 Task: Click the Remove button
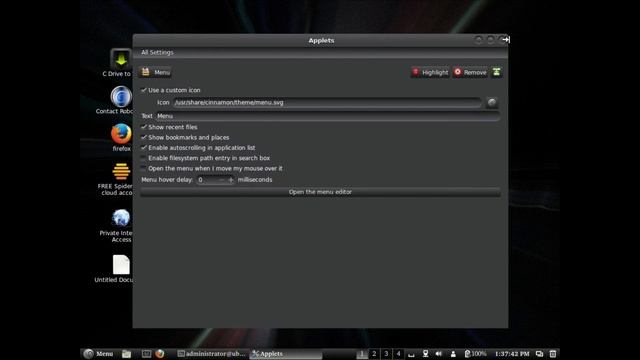pos(470,72)
